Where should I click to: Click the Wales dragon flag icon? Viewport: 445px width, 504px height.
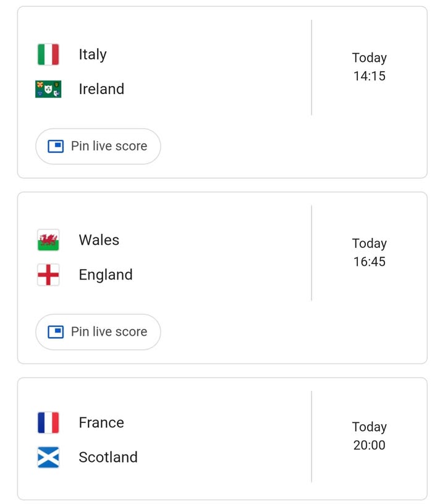tap(48, 240)
